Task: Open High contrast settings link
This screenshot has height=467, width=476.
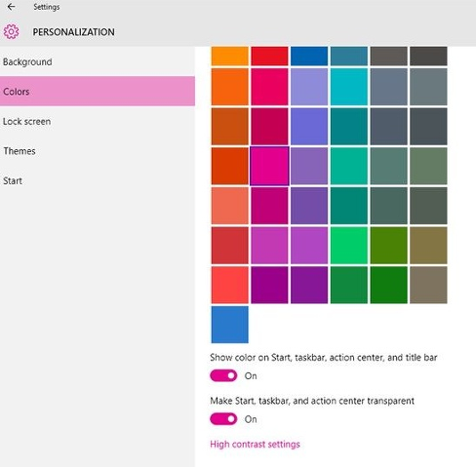Action: (x=255, y=445)
